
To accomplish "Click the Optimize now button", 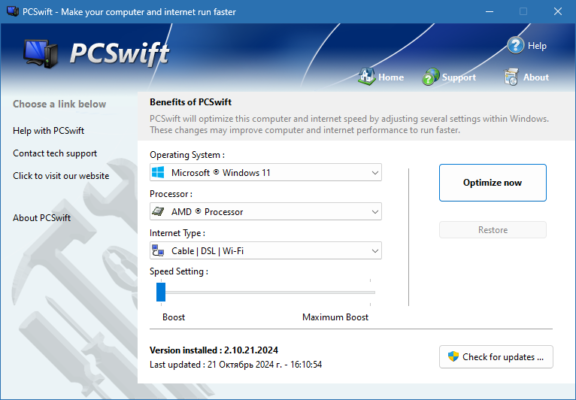I will (493, 183).
